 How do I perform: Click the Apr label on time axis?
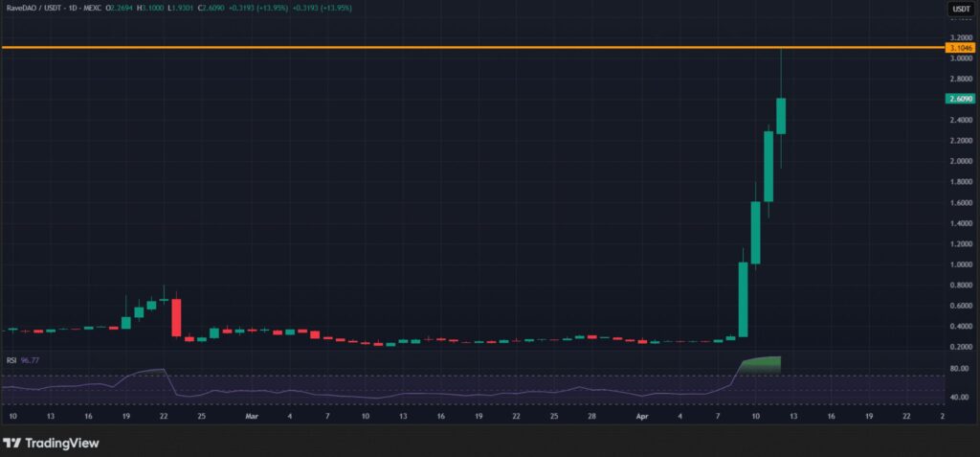tap(640, 417)
